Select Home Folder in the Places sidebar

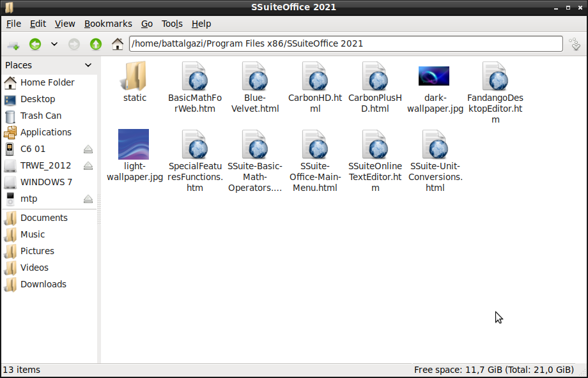[x=49, y=82]
